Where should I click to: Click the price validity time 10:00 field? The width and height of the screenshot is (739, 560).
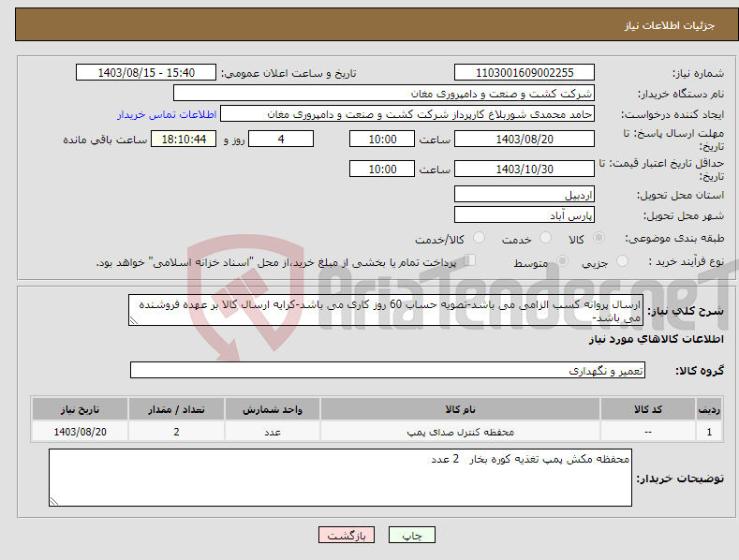pyautogui.click(x=382, y=169)
